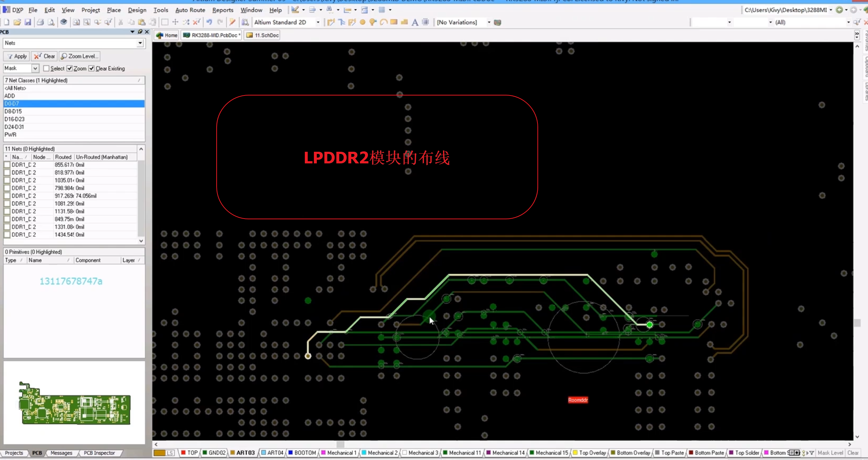Image resolution: width=868 pixels, height=460 pixels.
Task: Open the Nets panel mode dropdown
Action: pyautogui.click(x=140, y=43)
